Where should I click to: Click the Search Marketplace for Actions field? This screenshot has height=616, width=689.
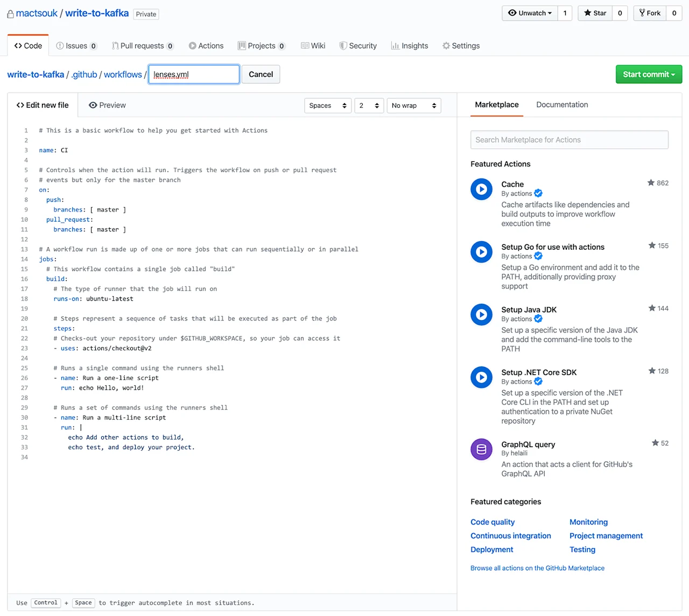point(569,139)
